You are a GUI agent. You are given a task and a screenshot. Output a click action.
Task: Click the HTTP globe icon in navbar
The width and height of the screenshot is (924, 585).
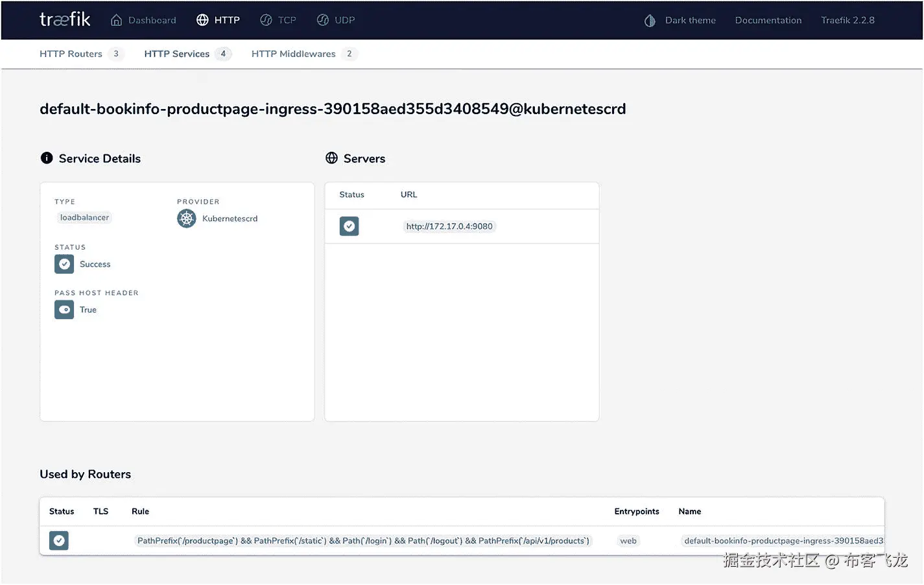(x=202, y=20)
